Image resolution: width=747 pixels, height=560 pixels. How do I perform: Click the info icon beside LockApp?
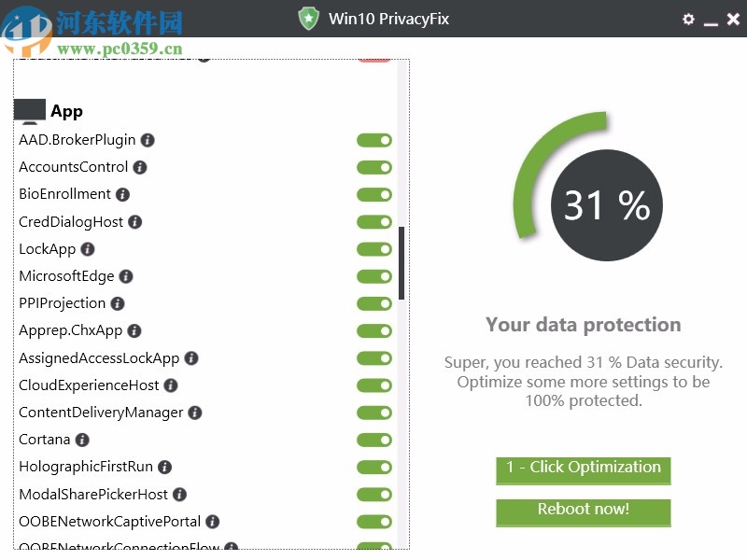pyautogui.click(x=86, y=249)
